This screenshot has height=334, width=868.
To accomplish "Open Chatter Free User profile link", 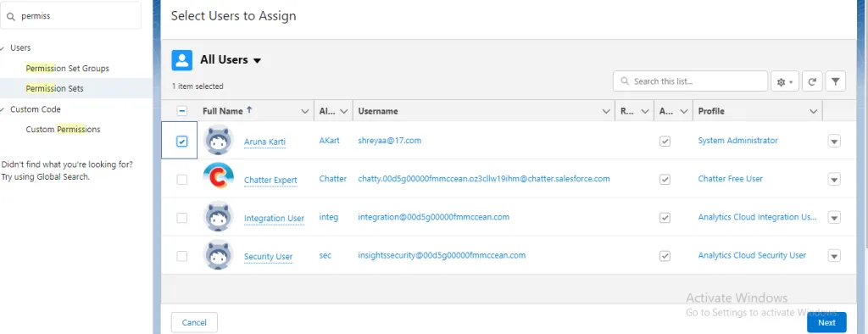I will (730, 179).
